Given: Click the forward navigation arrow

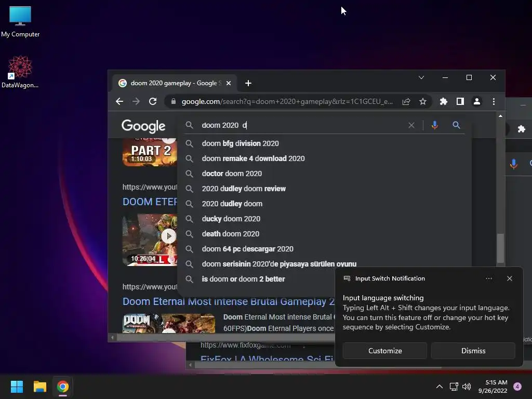Looking at the screenshot, I should tap(136, 101).
